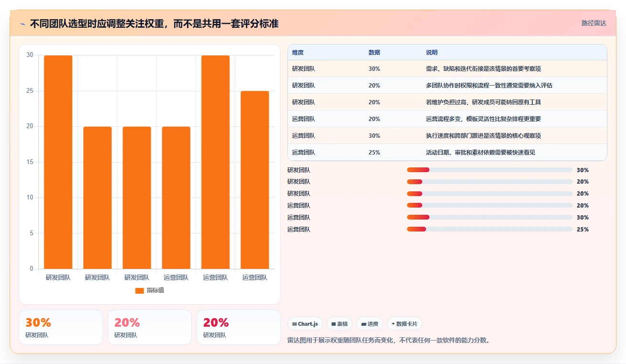Click the 路径雷达 label in the header
The height and width of the screenshot is (364, 626).
click(x=594, y=23)
